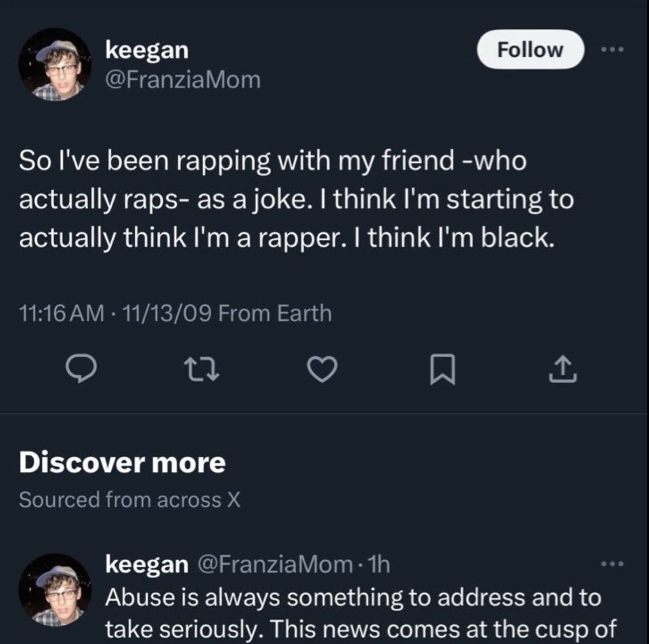The width and height of the screenshot is (649, 644).
Task: Open the three-dot menu beside Follow
Action: pyautogui.click(x=613, y=50)
